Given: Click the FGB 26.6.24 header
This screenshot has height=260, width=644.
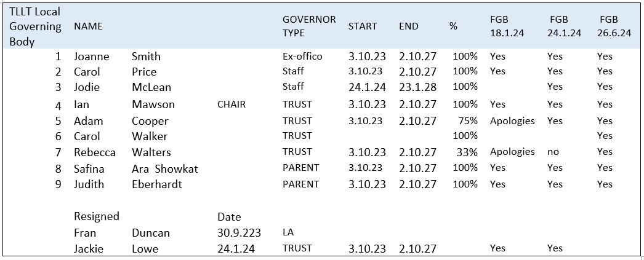Looking at the screenshot, I should coord(614,26).
